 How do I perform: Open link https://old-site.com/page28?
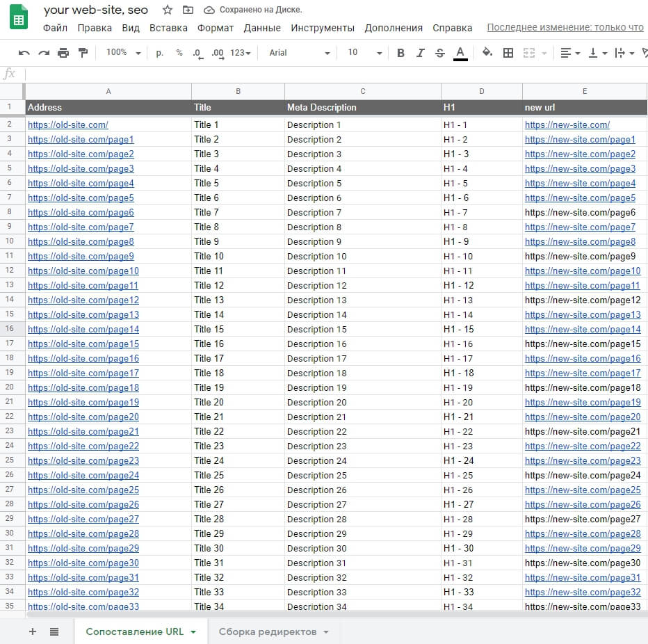click(83, 534)
